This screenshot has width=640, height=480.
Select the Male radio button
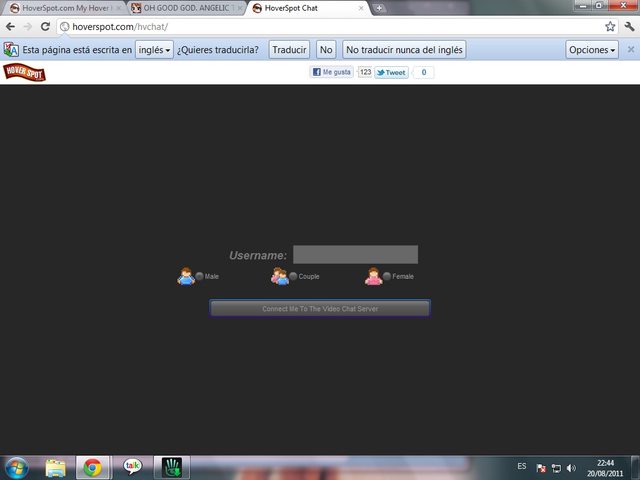[199, 276]
